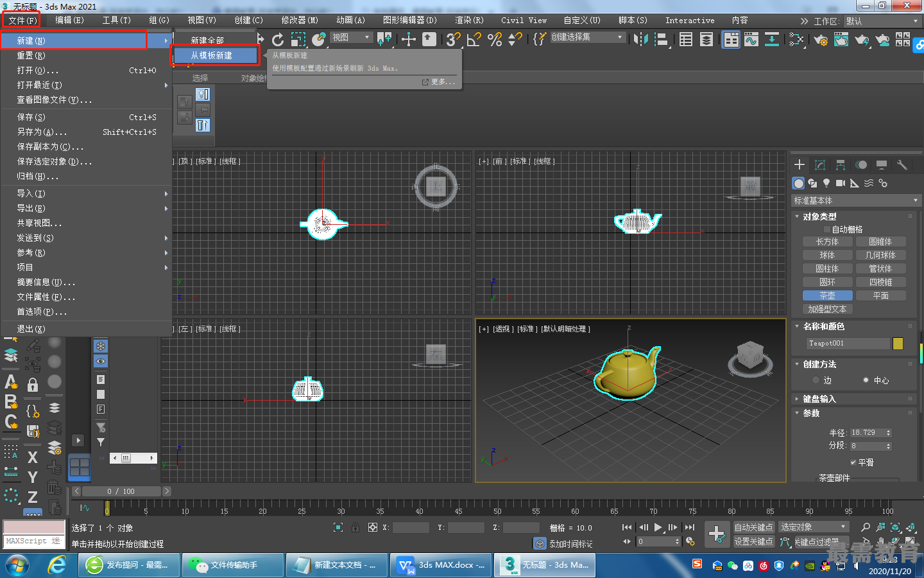Viewport: 924px width, 578px height.
Task: Click the 球体 sphere primitive button
Action: [828, 255]
